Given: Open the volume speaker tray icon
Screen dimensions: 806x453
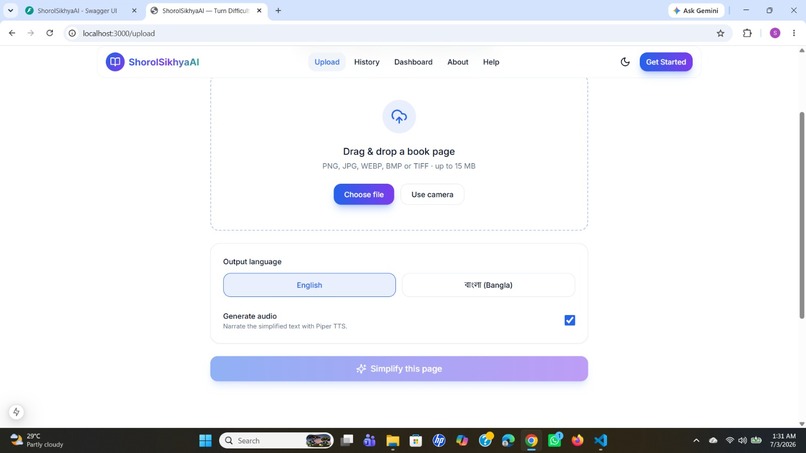Looking at the screenshot, I should (742, 441).
